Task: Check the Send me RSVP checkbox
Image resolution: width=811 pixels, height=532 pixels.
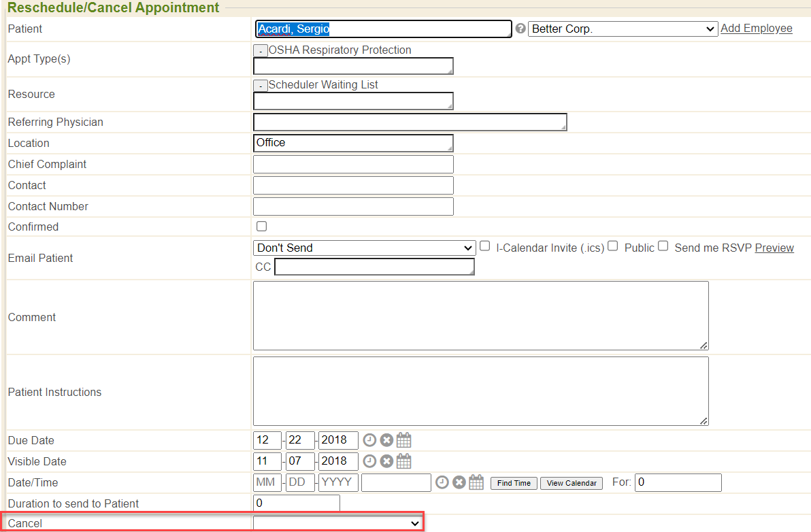Action: pyautogui.click(x=663, y=246)
